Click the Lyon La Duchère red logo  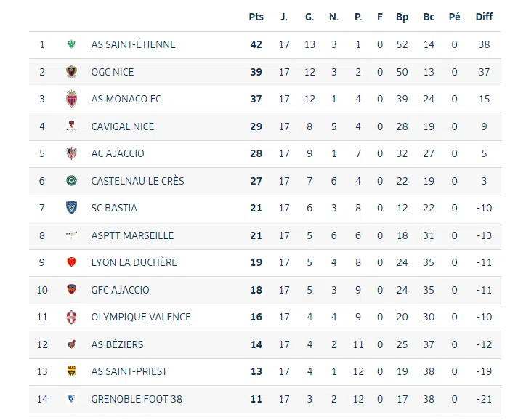[x=71, y=262]
